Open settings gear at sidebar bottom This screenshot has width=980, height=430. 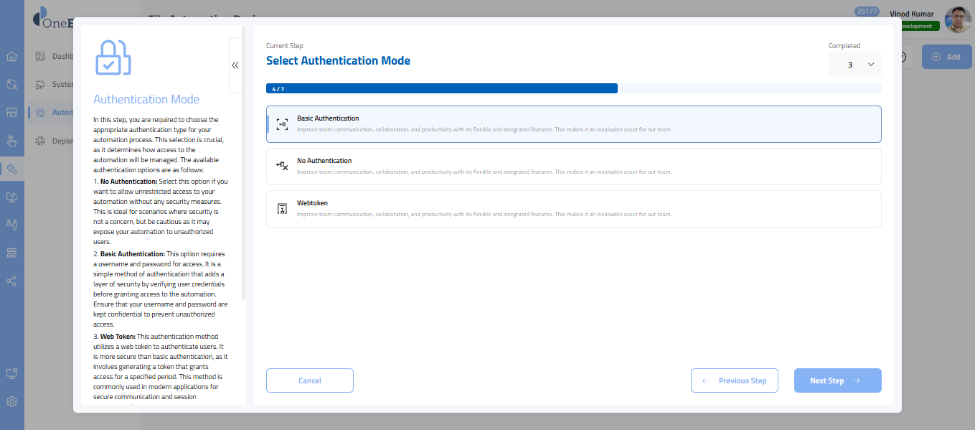click(x=11, y=402)
